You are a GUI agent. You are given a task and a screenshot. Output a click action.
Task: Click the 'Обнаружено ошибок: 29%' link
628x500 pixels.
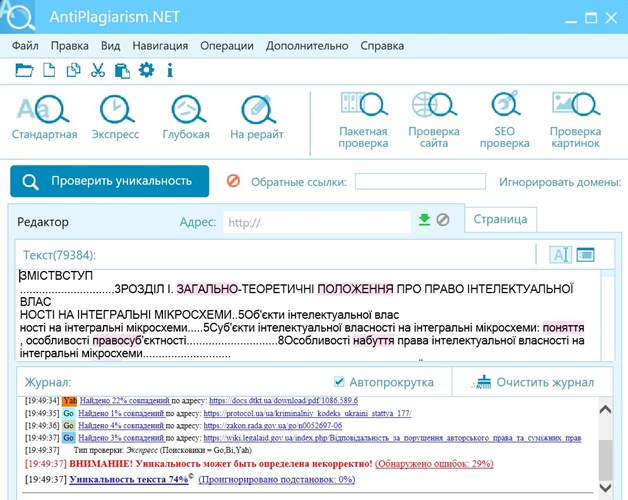point(434,464)
